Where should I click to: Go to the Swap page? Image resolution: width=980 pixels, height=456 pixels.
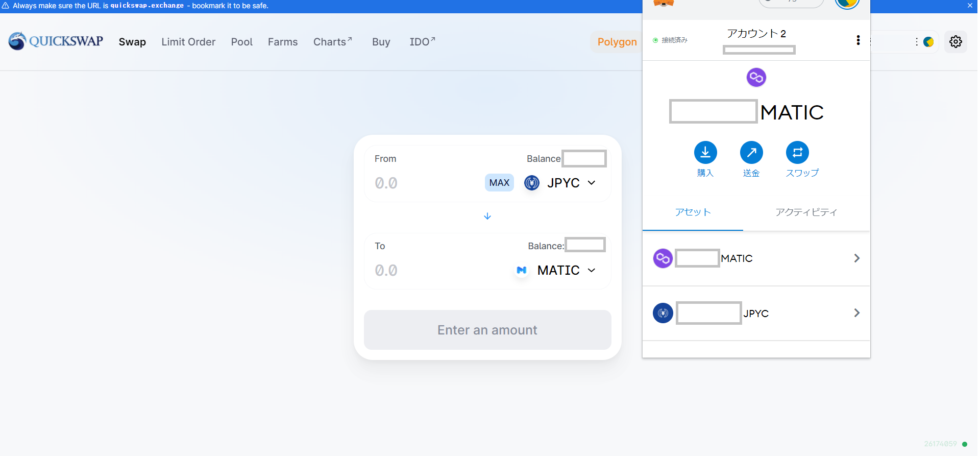click(x=132, y=42)
